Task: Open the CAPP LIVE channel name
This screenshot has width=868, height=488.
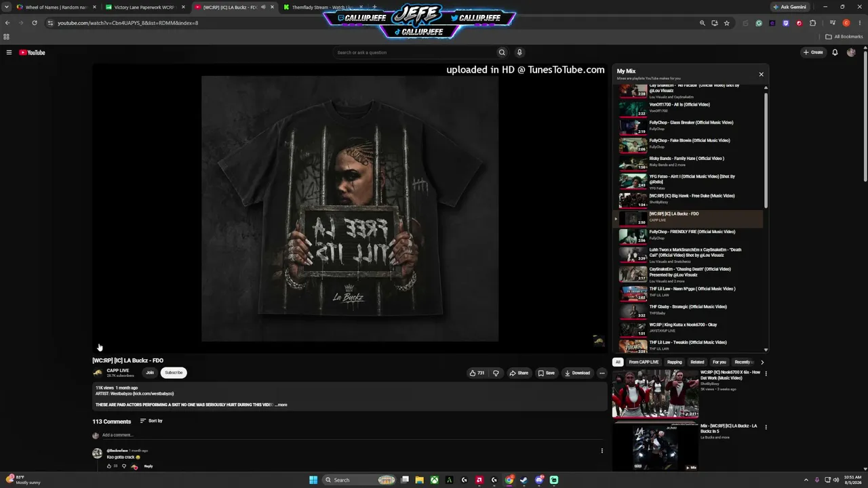Action: point(118,370)
